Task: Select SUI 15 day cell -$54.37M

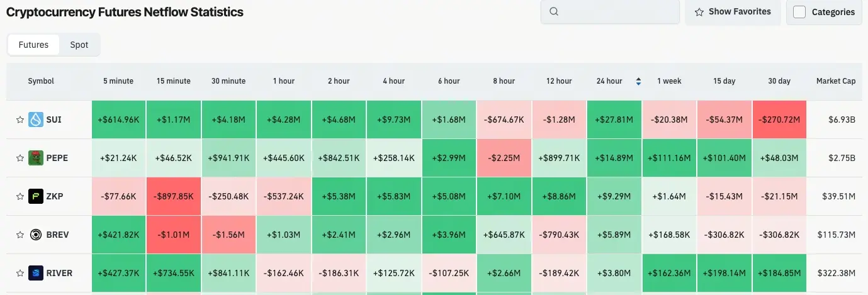Action: [x=724, y=120]
